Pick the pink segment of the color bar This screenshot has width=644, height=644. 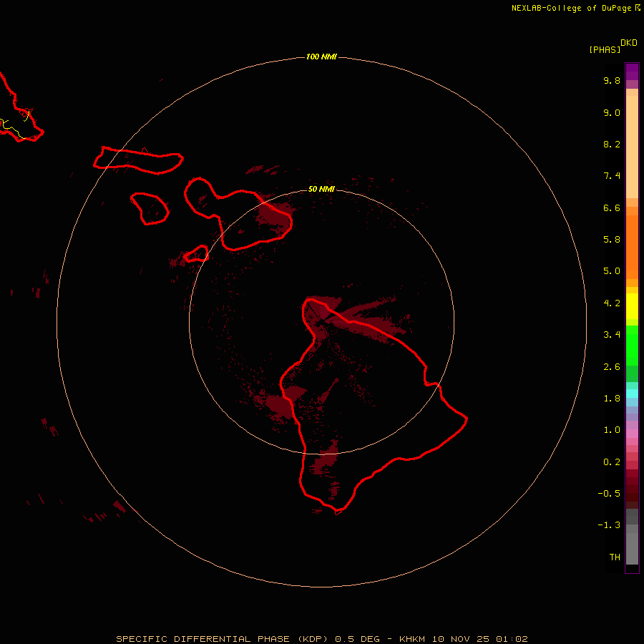pos(632,434)
